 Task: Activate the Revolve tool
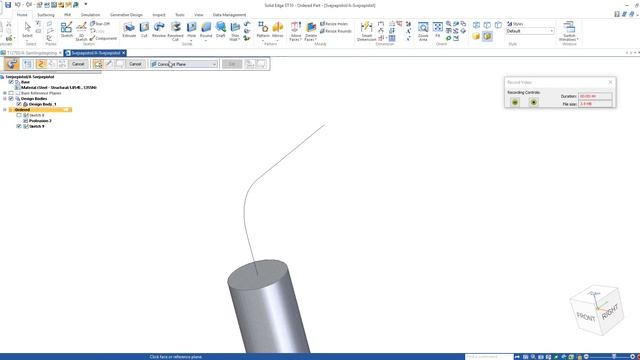159,30
